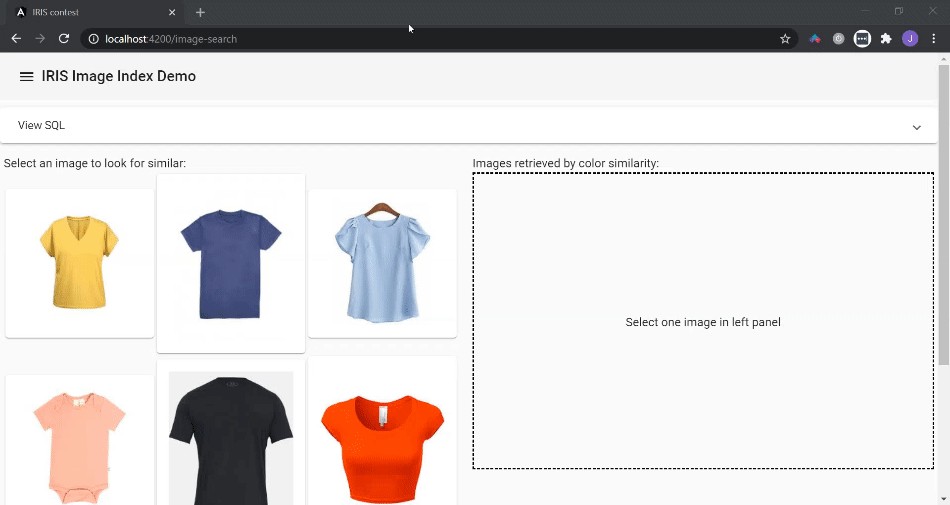Close the IRIS contest tab
This screenshot has width=950, height=505.
click(172, 12)
